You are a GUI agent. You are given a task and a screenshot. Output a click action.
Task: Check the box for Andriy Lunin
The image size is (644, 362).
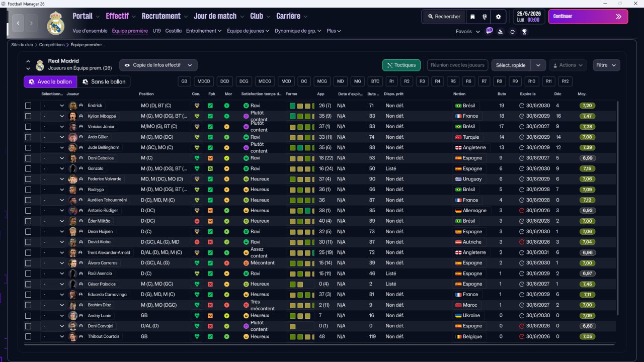point(28,316)
